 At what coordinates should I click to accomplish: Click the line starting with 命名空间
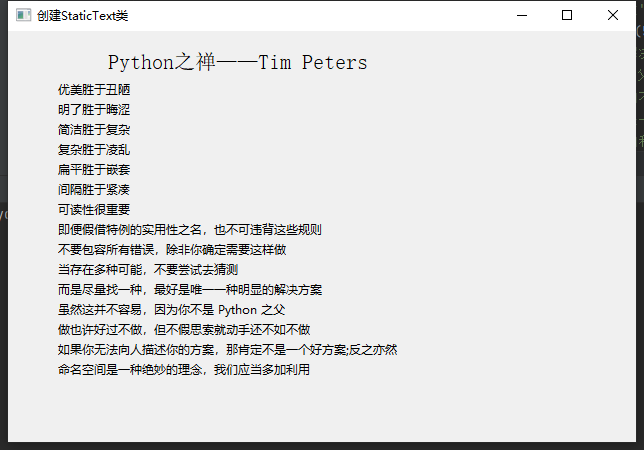(184, 370)
